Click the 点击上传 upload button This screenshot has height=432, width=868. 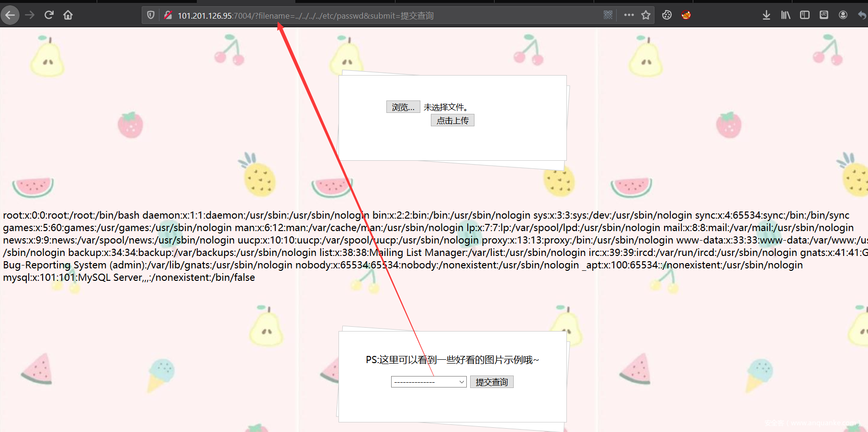(452, 121)
